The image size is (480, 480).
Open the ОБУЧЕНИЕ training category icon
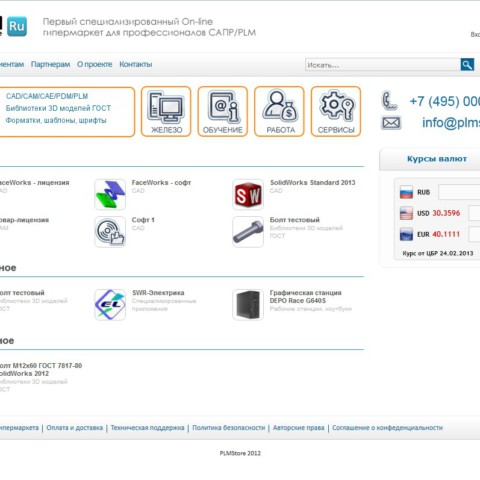pos(223,111)
